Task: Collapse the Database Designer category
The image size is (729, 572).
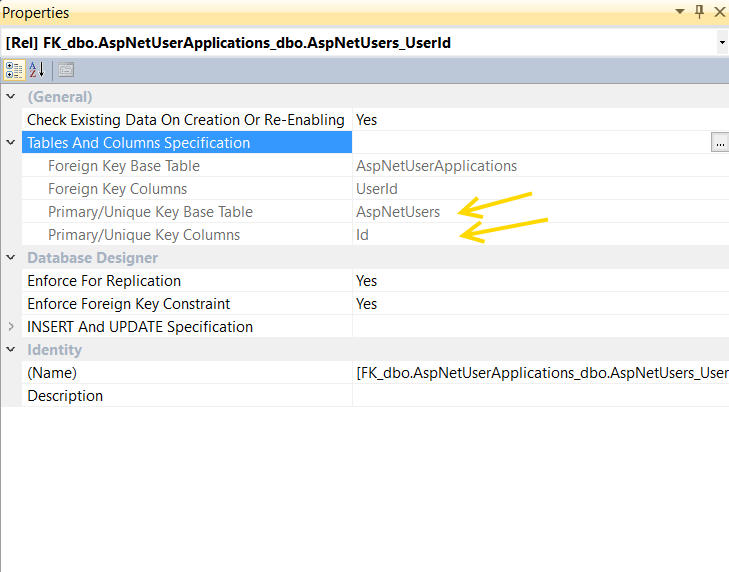Action: point(11,258)
